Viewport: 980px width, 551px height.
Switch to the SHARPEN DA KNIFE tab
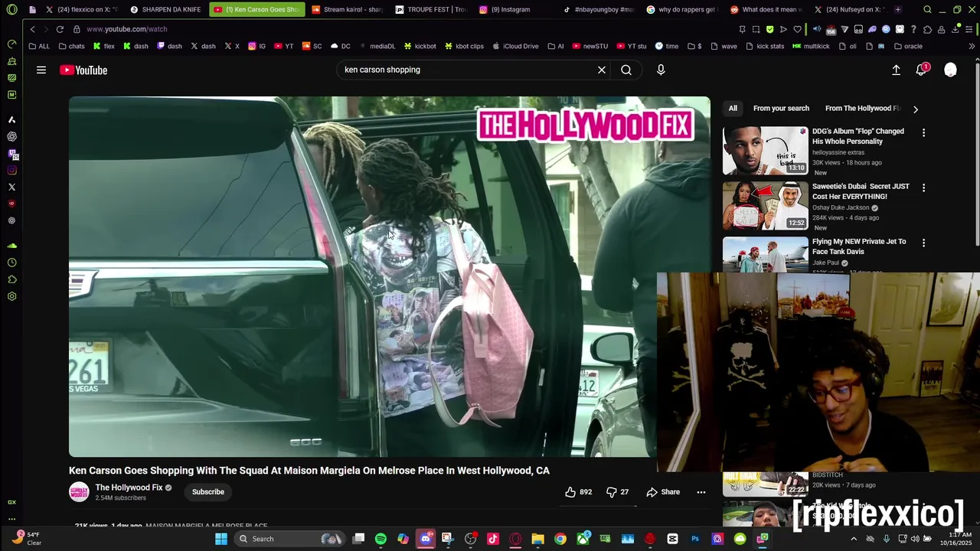point(165,10)
